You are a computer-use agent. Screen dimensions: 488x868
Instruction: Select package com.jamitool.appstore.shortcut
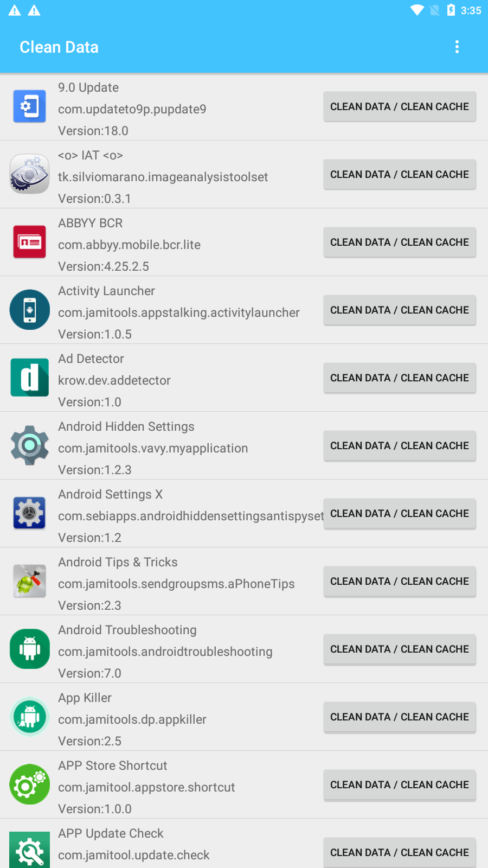[x=147, y=787]
